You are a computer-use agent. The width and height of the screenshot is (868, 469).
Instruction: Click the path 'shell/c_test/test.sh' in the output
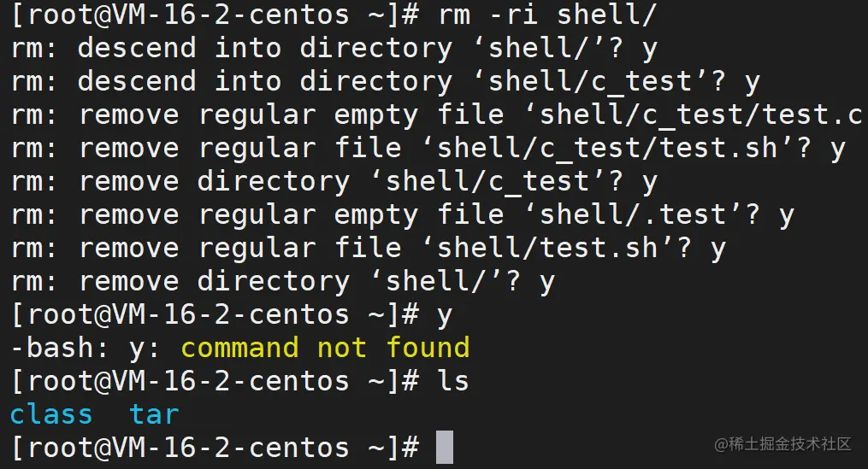tap(607, 149)
